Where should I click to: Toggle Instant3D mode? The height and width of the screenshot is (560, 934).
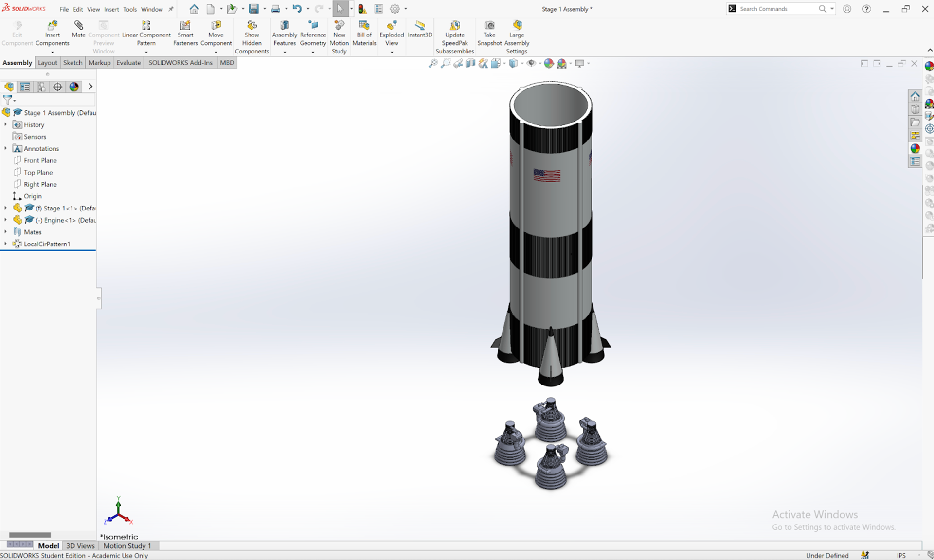420,29
